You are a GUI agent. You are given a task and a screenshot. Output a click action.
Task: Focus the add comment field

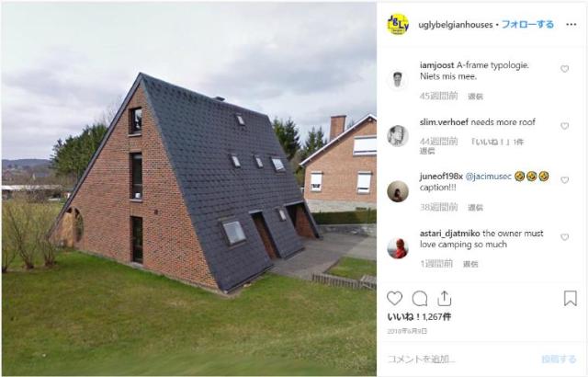(461, 359)
